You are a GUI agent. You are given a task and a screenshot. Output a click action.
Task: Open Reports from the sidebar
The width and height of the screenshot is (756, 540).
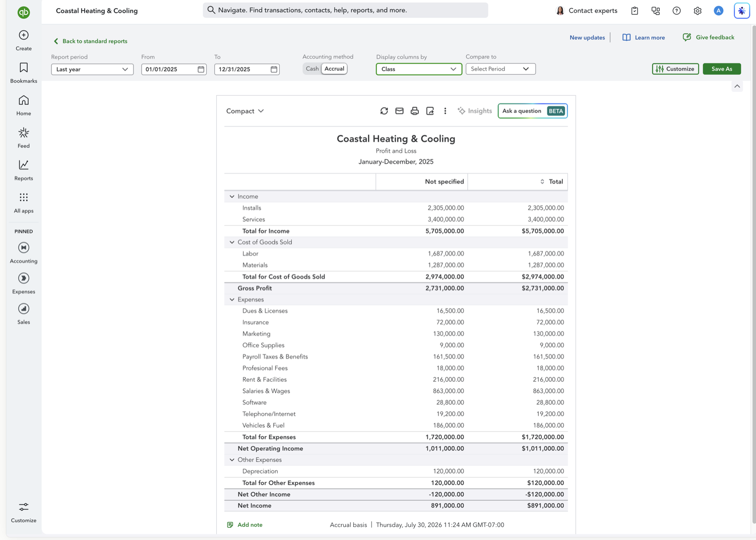[x=24, y=170]
